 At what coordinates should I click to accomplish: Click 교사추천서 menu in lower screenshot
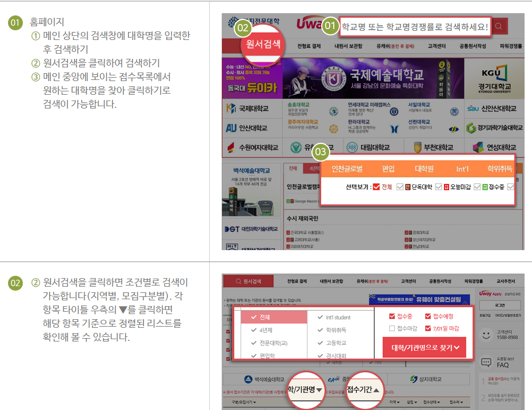coord(506,281)
